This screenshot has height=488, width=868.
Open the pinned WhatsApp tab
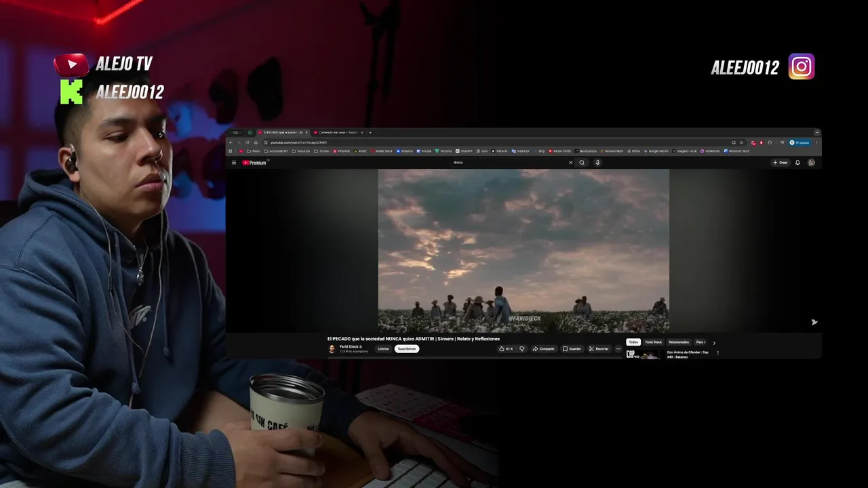pyautogui.click(x=250, y=132)
